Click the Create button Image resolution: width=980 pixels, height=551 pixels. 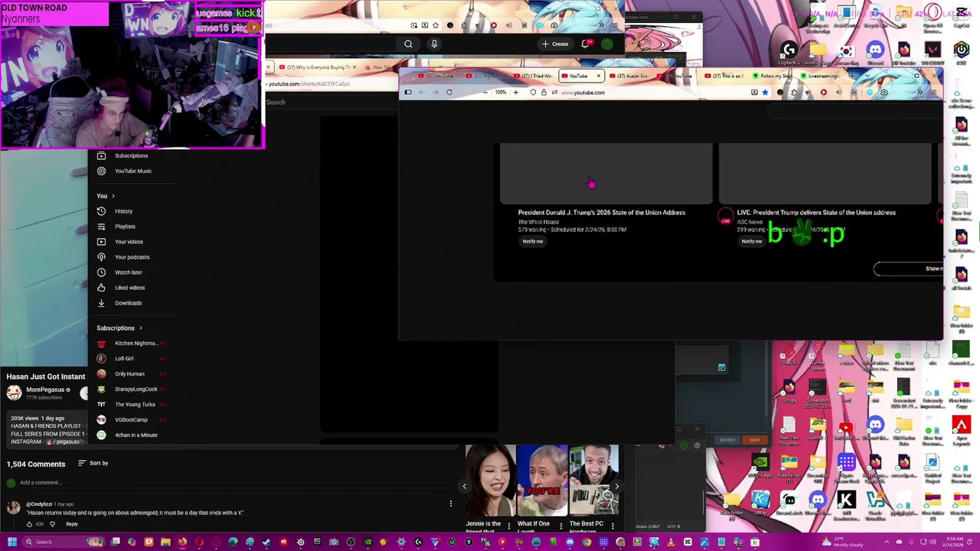click(x=555, y=44)
